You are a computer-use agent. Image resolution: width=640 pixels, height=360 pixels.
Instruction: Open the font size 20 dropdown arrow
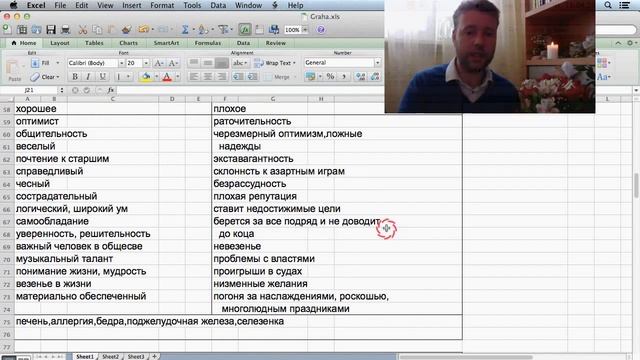click(146, 63)
